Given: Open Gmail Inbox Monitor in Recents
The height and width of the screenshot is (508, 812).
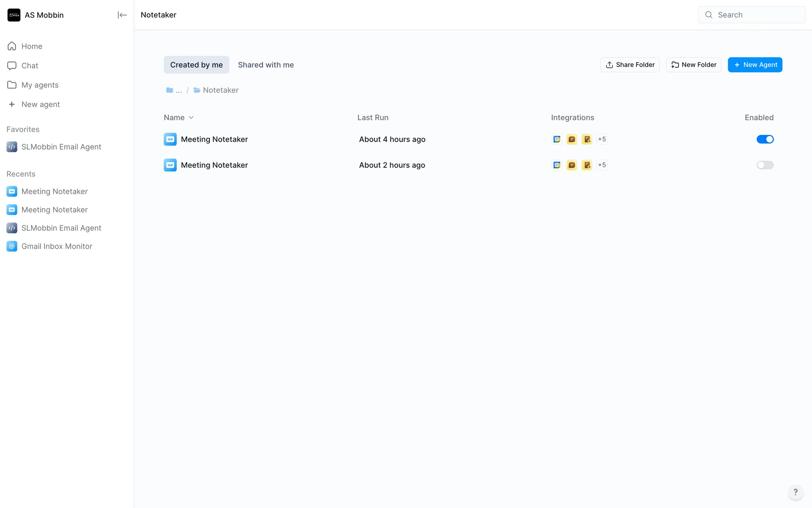Looking at the screenshot, I should click(57, 246).
